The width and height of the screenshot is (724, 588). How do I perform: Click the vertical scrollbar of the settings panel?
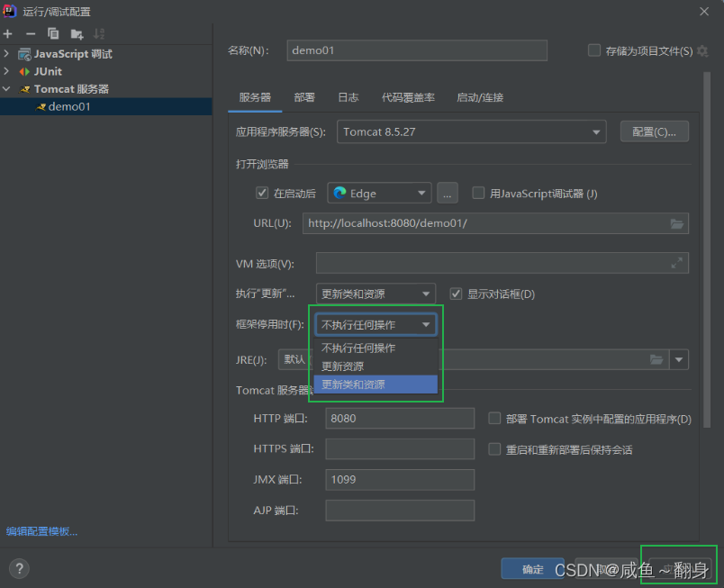coord(707,249)
